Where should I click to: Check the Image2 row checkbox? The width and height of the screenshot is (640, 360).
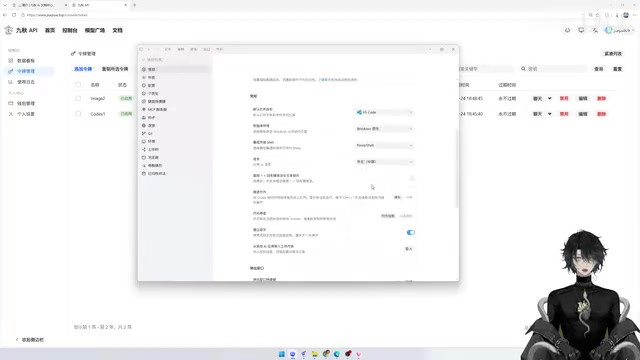(x=78, y=98)
